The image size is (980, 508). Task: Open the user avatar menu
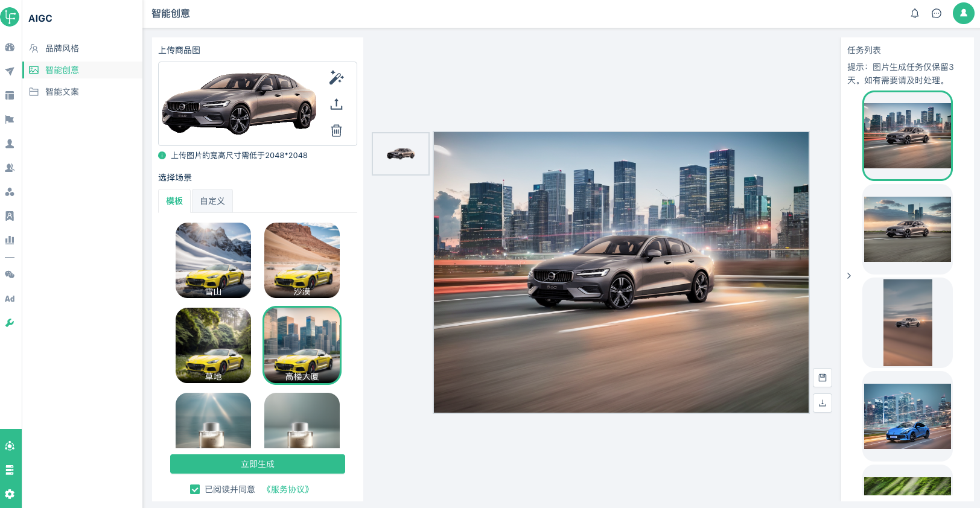coord(963,13)
